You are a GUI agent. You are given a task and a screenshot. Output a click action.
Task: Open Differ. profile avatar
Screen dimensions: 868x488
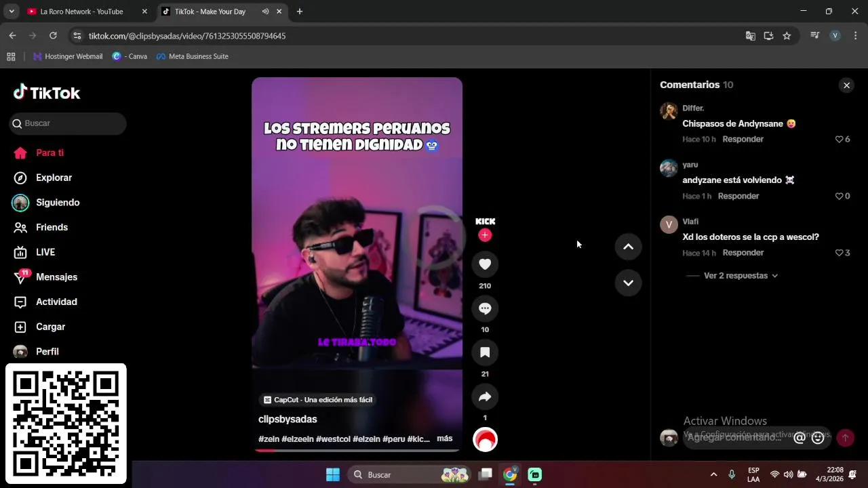(x=669, y=111)
